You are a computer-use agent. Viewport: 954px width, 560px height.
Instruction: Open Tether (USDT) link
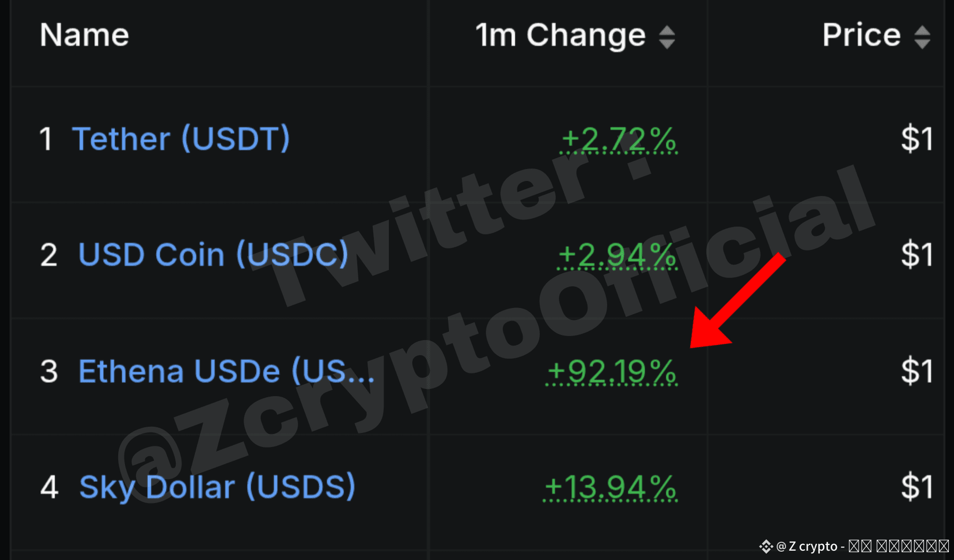point(181,139)
